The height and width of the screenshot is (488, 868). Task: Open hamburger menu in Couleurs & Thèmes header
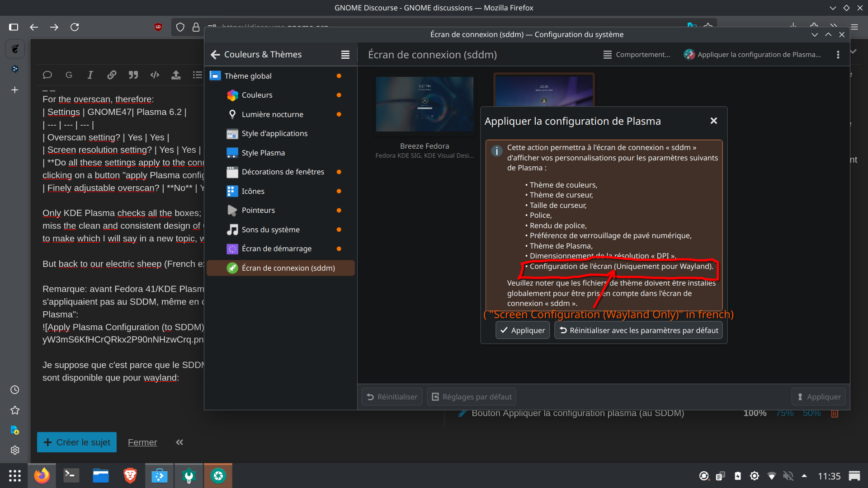[345, 55]
